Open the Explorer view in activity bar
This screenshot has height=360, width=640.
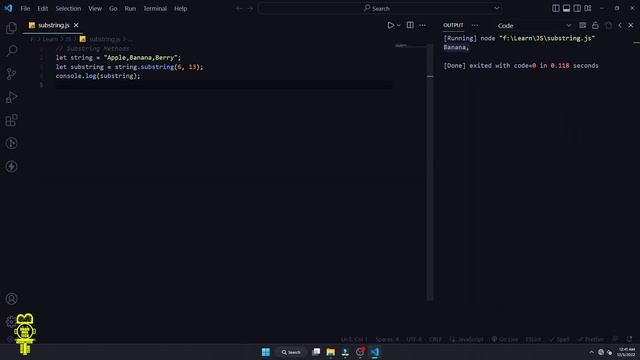[11, 28]
